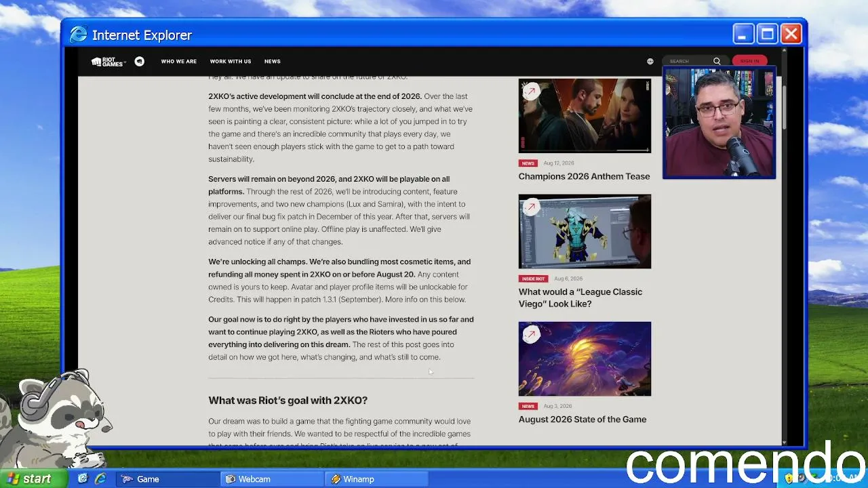The image size is (868, 488).
Task: Click the NEWS tag above State of the Game
Action: (x=528, y=406)
